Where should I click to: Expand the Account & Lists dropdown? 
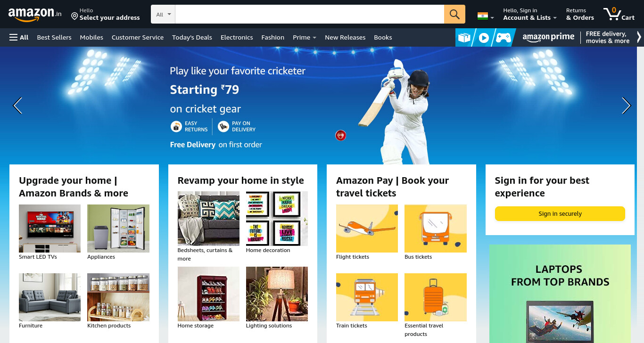[x=530, y=14]
